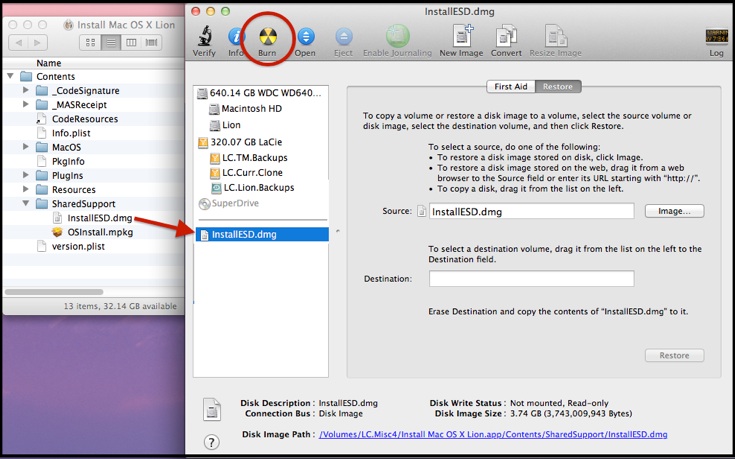Click the Finder horizontal scrollbar

tap(54, 292)
